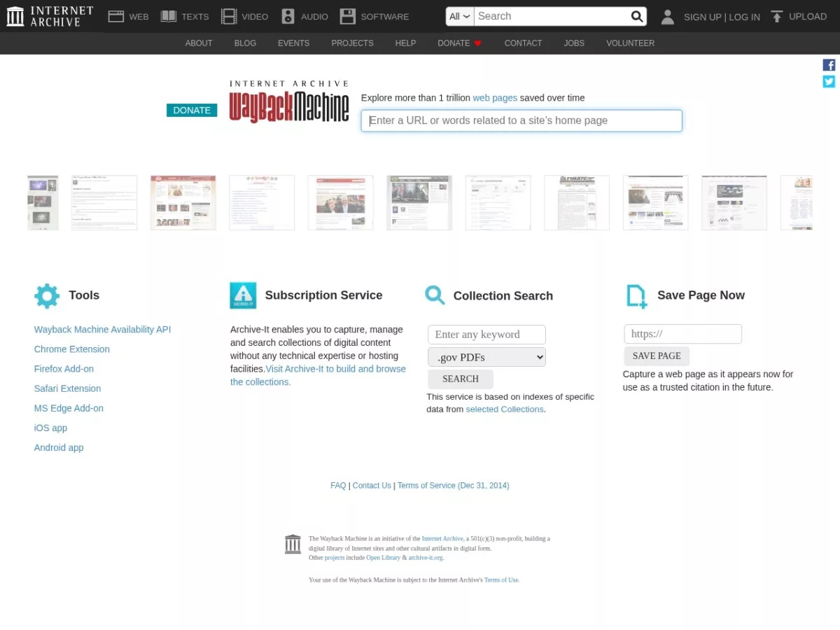Open the CONTACT menu item
The width and height of the screenshot is (840, 630).
click(x=523, y=43)
